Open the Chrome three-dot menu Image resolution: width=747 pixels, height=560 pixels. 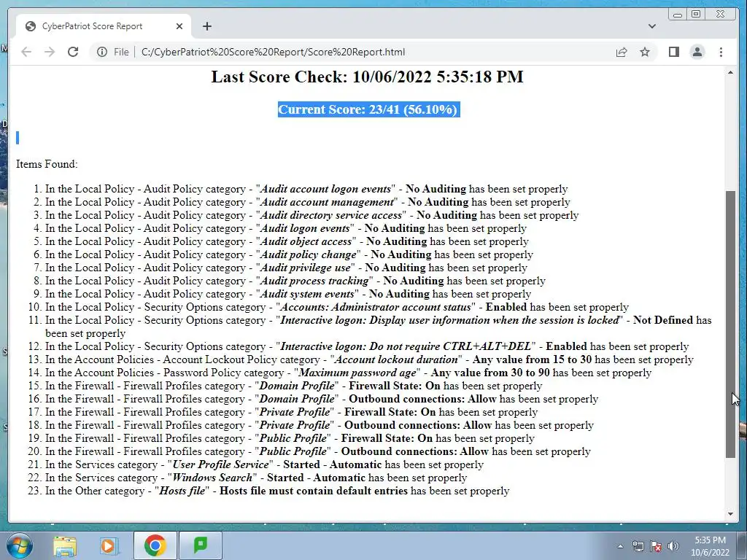(721, 52)
